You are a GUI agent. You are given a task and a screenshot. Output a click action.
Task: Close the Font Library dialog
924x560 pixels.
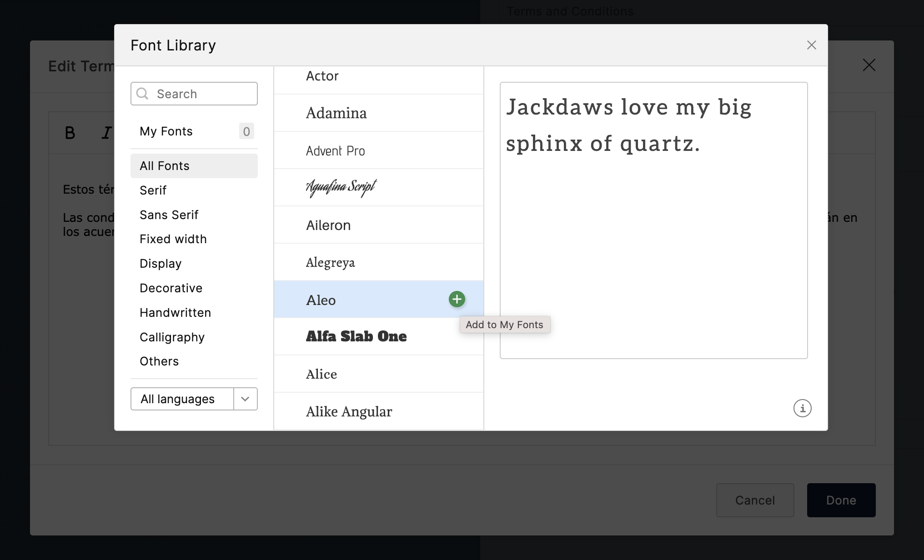point(811,45)
